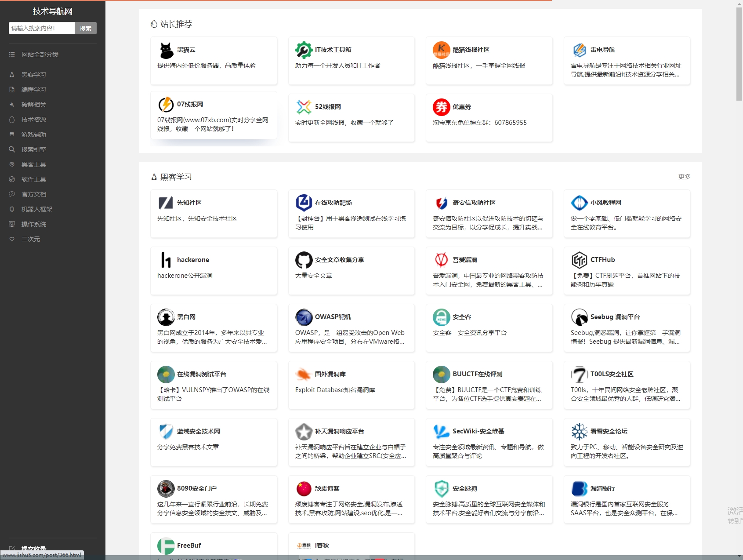Click the 黑白网 avatar icon
Viewport: 743px width, 560px height.
[x=166, y=317]
